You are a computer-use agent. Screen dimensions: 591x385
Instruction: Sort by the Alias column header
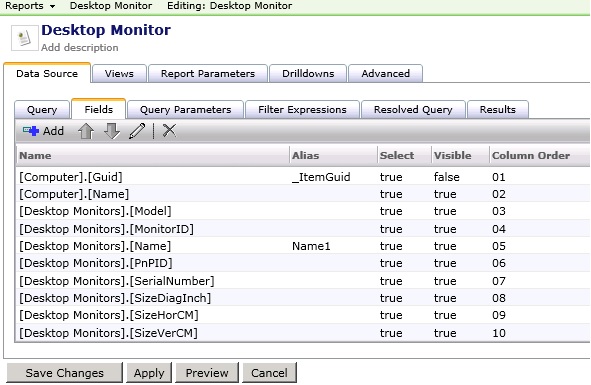(333, 155)
